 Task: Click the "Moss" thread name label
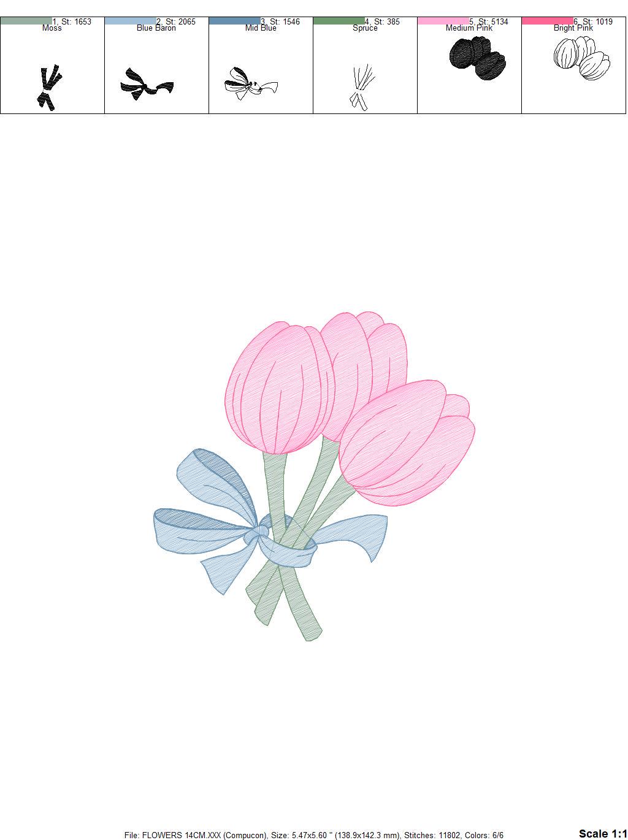tap(52, 28)
